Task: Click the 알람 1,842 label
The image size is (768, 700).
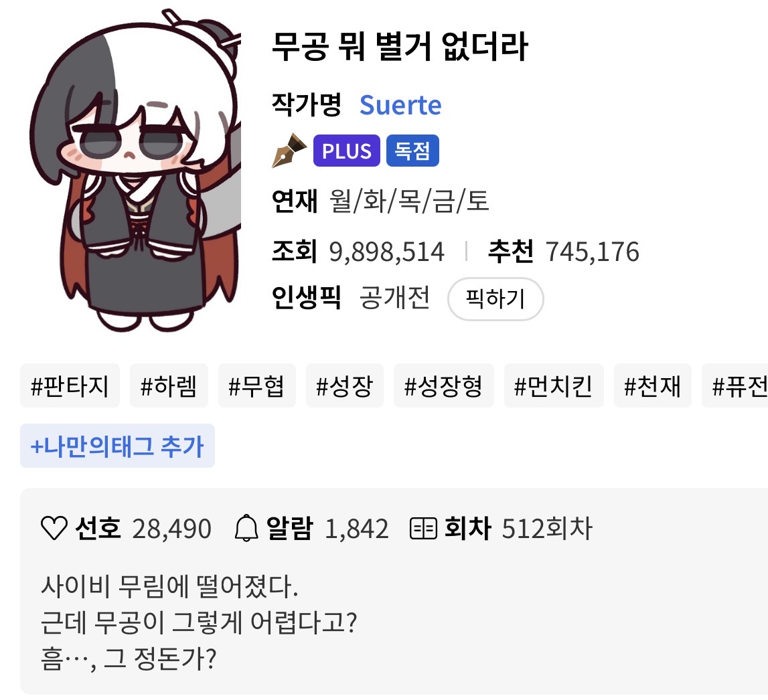Action: click(327, 529)
